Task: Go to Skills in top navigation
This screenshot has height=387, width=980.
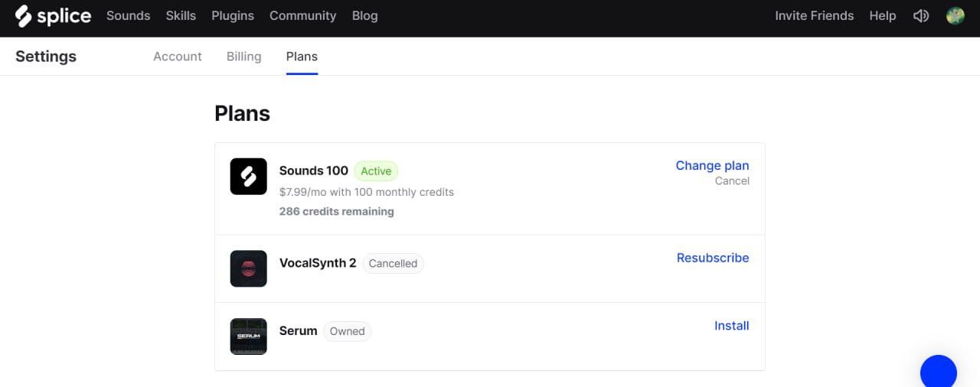Action: 181,15
